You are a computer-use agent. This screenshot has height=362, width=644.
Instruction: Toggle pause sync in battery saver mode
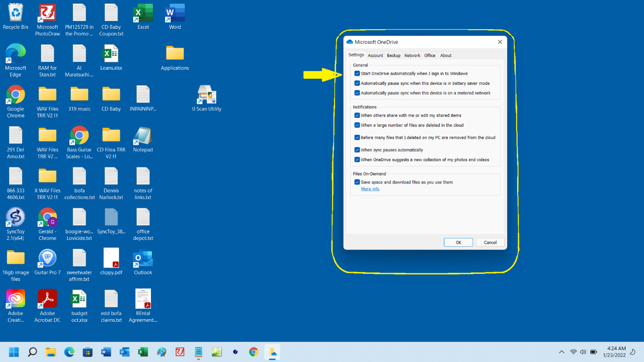coord(357,83)
